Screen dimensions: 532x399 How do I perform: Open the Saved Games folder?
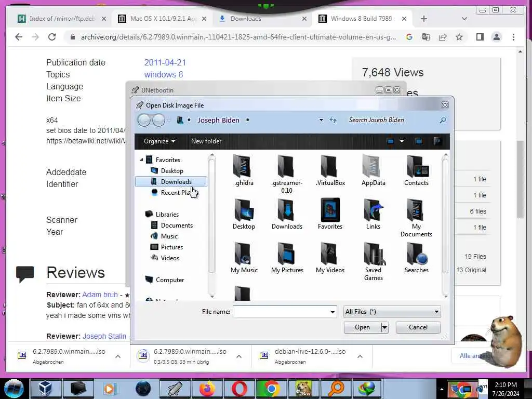tap(373, 261)
